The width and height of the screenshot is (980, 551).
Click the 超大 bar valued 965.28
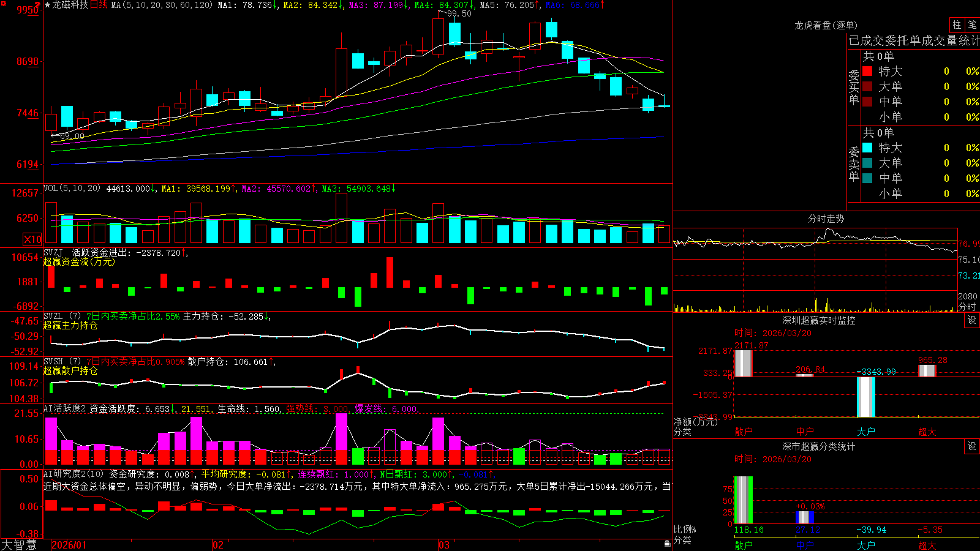click(x=927, y=370)
